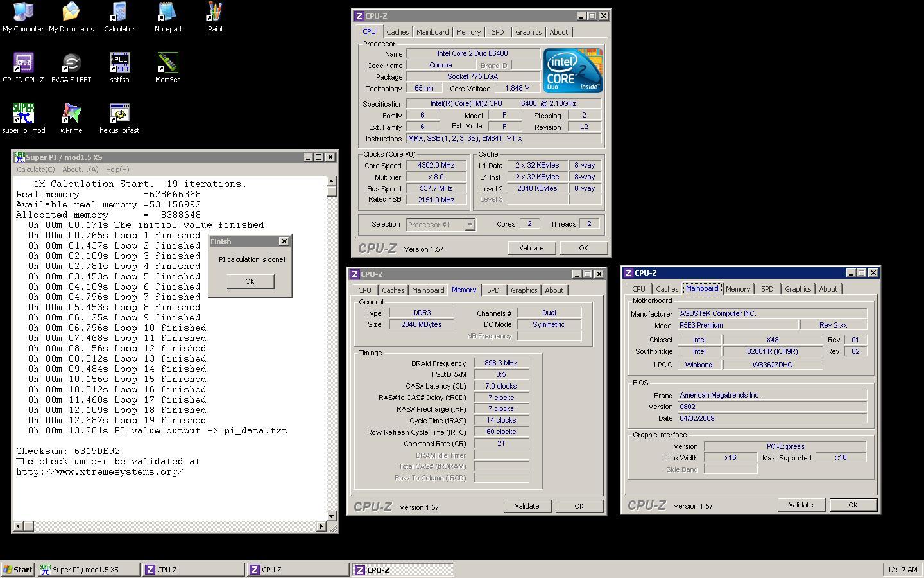Open the Graphics tab in the Memory CPU-Z window
924x578 pixels.
[524, 290]
